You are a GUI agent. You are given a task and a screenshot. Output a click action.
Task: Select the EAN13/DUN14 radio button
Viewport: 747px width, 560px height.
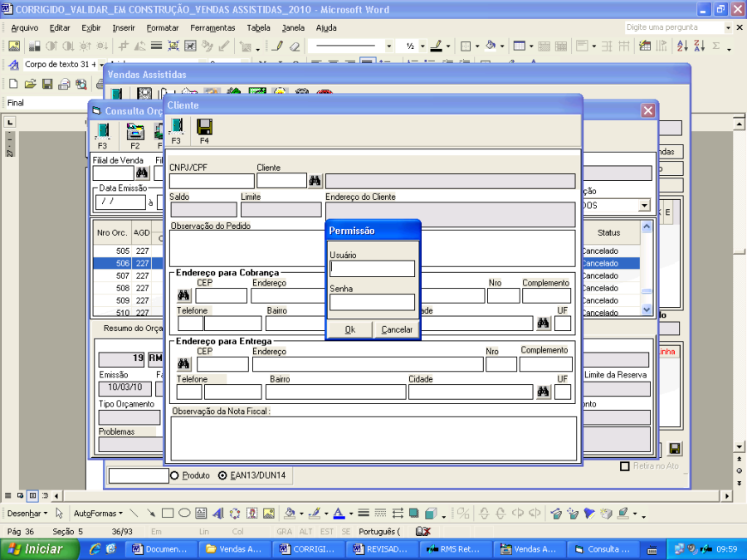coord(222,475)
